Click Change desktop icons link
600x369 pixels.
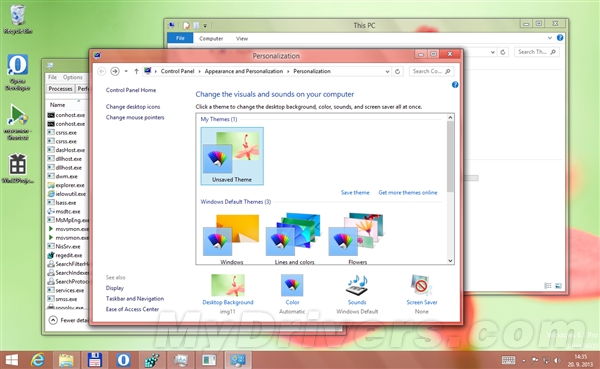point(133,107)
